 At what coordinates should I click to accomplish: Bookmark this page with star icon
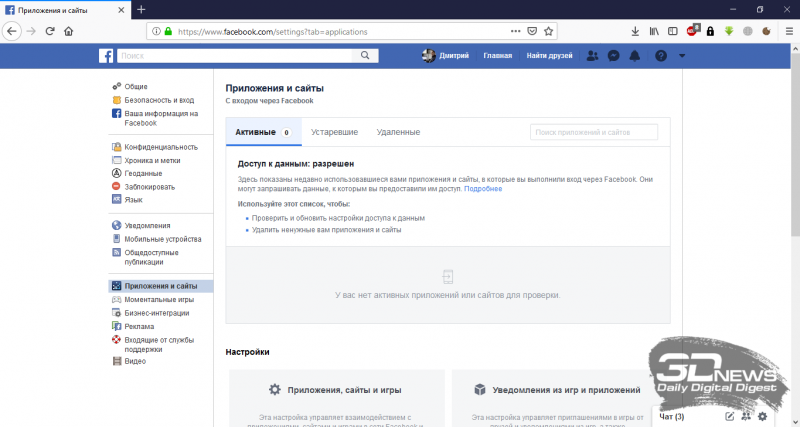548,32
